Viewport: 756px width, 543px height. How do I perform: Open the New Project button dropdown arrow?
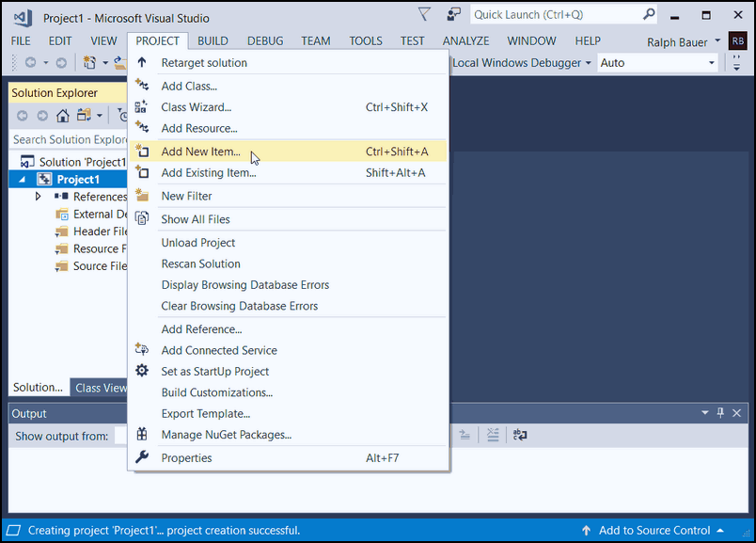105,63
